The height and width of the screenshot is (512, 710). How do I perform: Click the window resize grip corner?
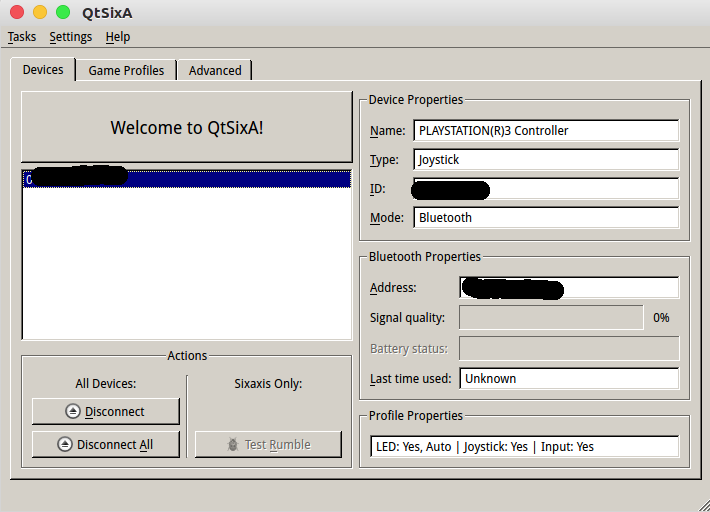704,506
